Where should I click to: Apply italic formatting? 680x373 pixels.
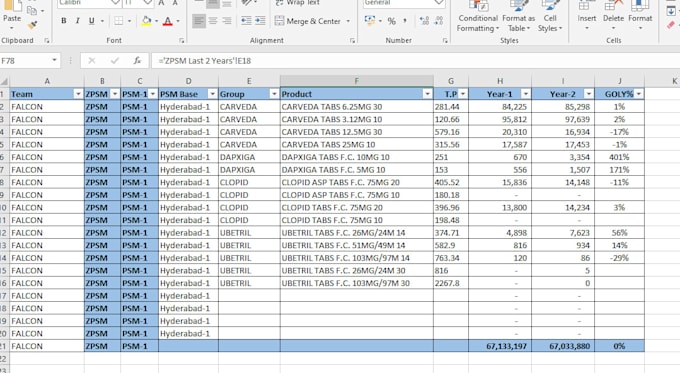click(x=78, y=21)
